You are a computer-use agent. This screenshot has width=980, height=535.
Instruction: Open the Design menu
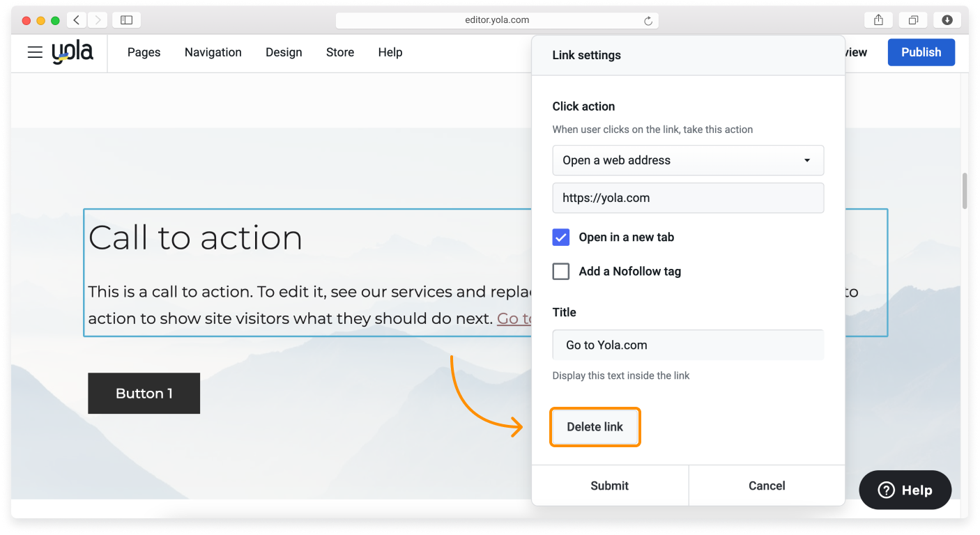click(x=284, y=52)
